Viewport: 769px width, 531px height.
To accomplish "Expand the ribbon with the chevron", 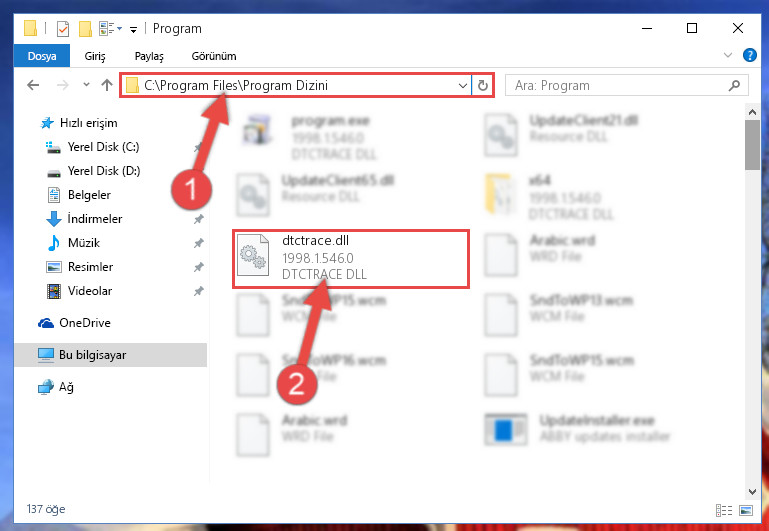I will click(728, 55).
